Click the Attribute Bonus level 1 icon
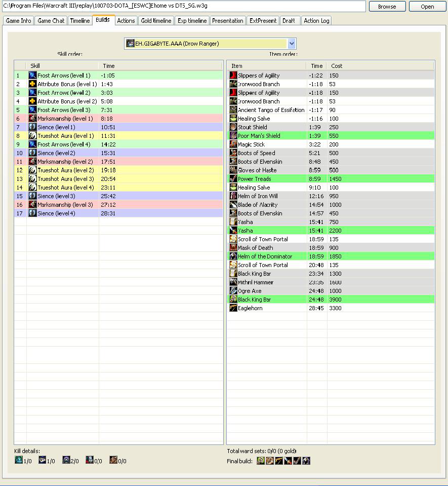 pos(32,84)
